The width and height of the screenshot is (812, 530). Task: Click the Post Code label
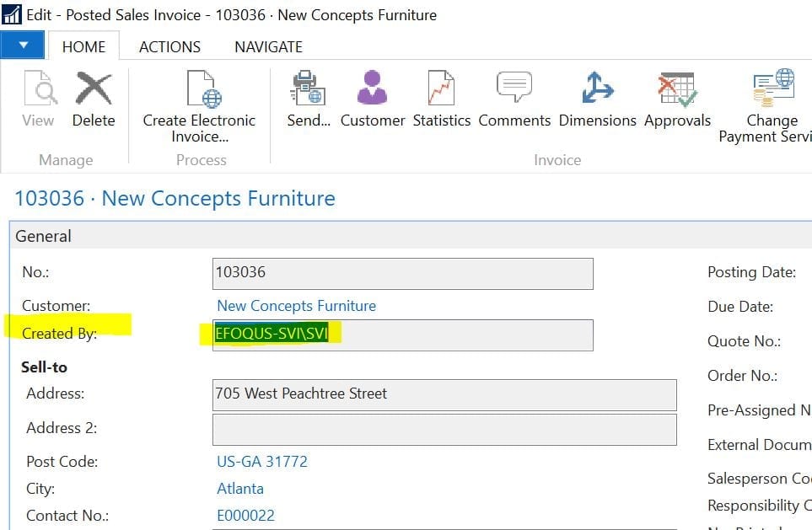(x=62, y=462)
